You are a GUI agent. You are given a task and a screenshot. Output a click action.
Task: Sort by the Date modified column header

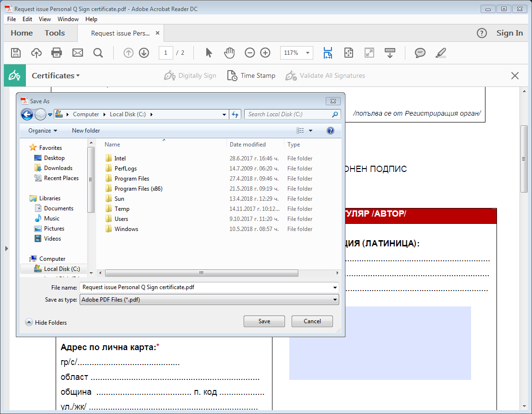click(254, 145)
